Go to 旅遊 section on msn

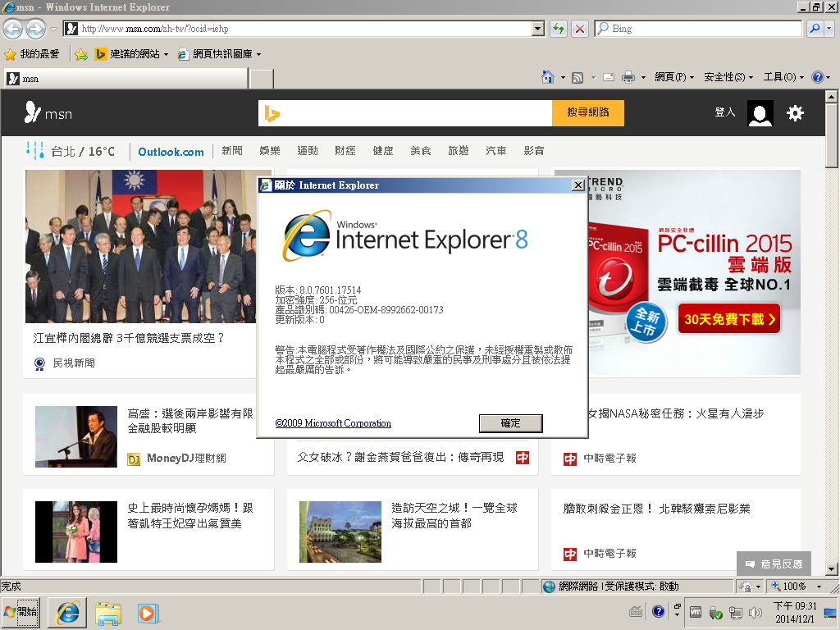pyautogui.click(x=458, y=151)
